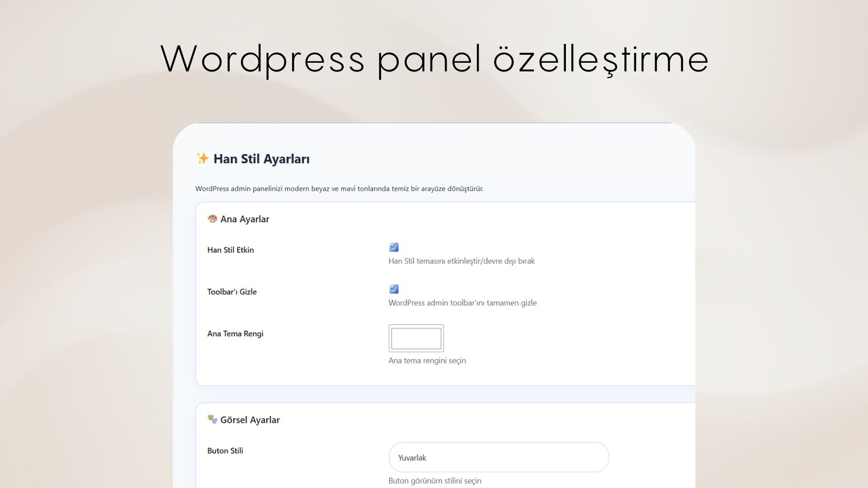Click the 'Wordpress panel özelleştirme' title
The image size is (868, 488).
click(x=434, y=59)
